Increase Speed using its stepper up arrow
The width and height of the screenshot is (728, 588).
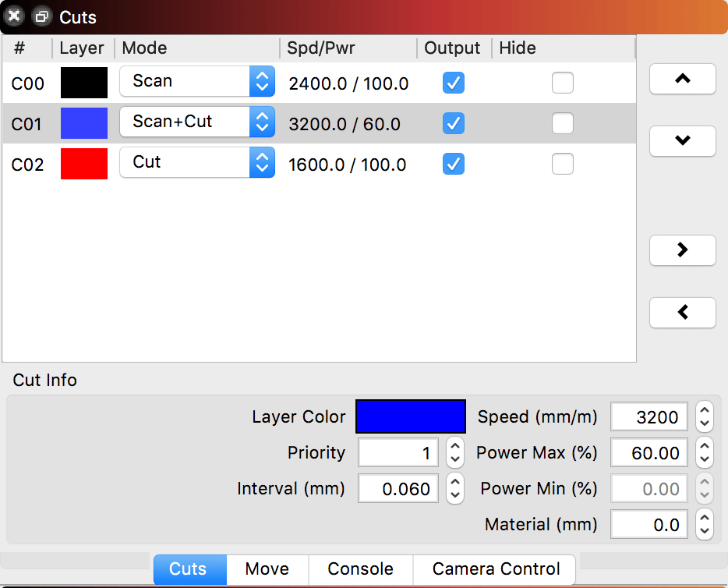704,411
